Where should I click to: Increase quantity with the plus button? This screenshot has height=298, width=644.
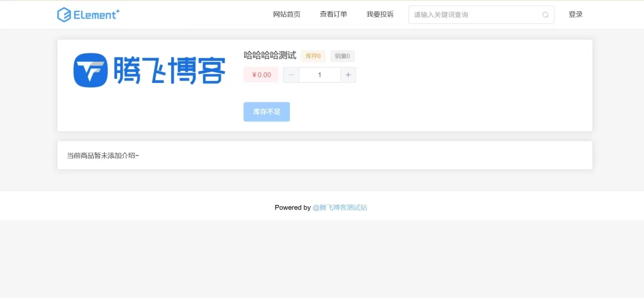tap(348, 75)
